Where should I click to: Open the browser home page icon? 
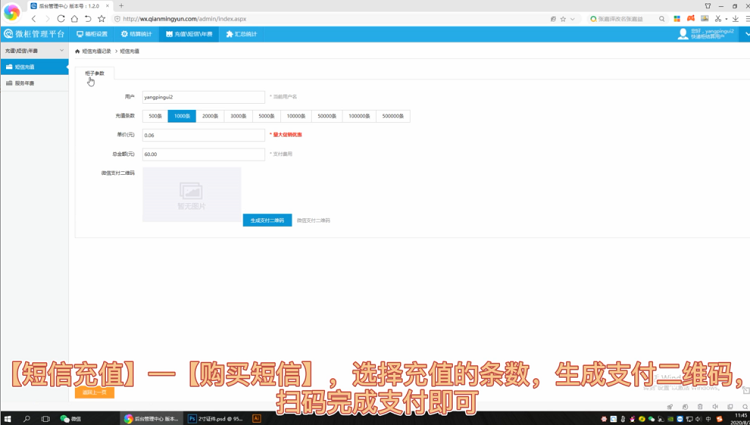pos(74,19)
